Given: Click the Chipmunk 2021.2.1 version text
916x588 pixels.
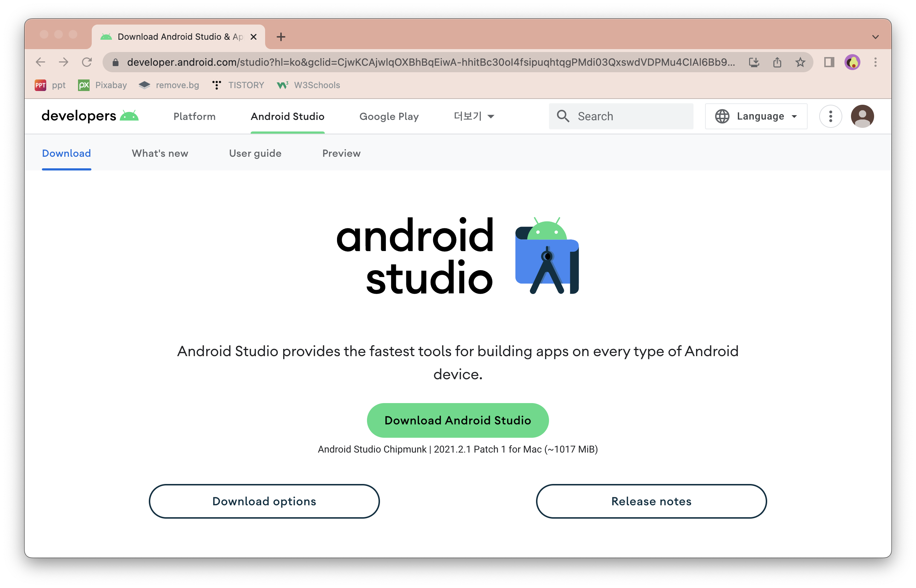Looking at the screenshot, I should point(458,449).
